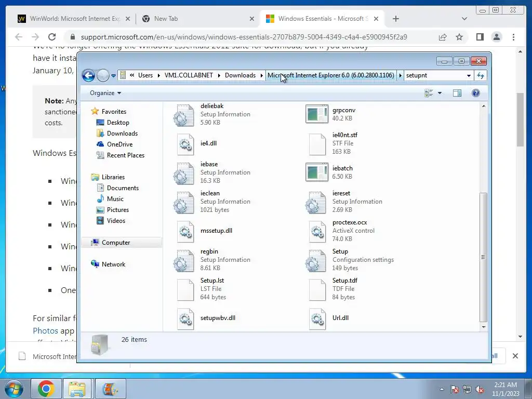
Task: Click the Chrome URL address field
Action: click(x=244, y=37)
